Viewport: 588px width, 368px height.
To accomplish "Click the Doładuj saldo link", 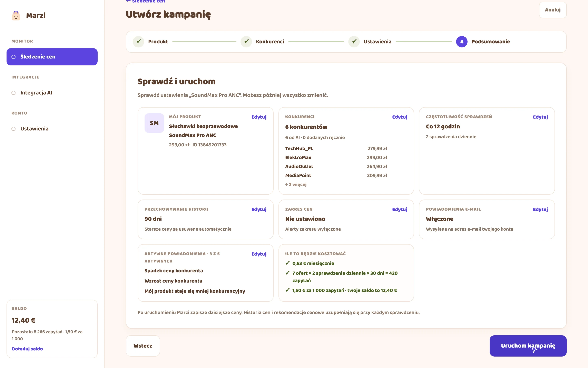I will tap(27, 349).
